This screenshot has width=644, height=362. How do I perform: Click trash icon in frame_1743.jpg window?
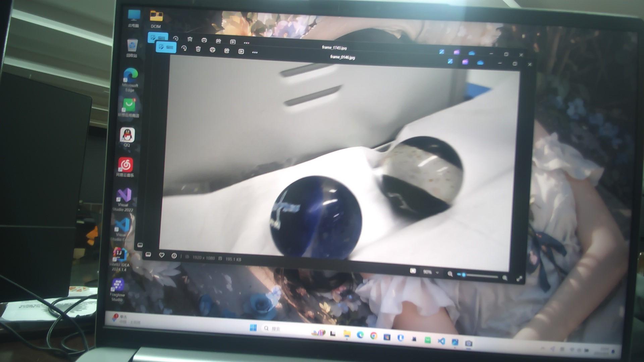(190, 40)
